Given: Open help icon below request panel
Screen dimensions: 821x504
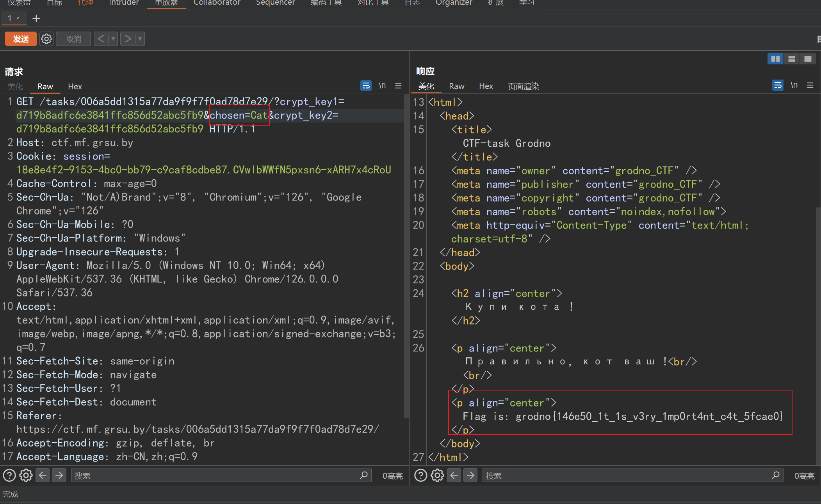Looking at the screenshot, I should [9, 475].
